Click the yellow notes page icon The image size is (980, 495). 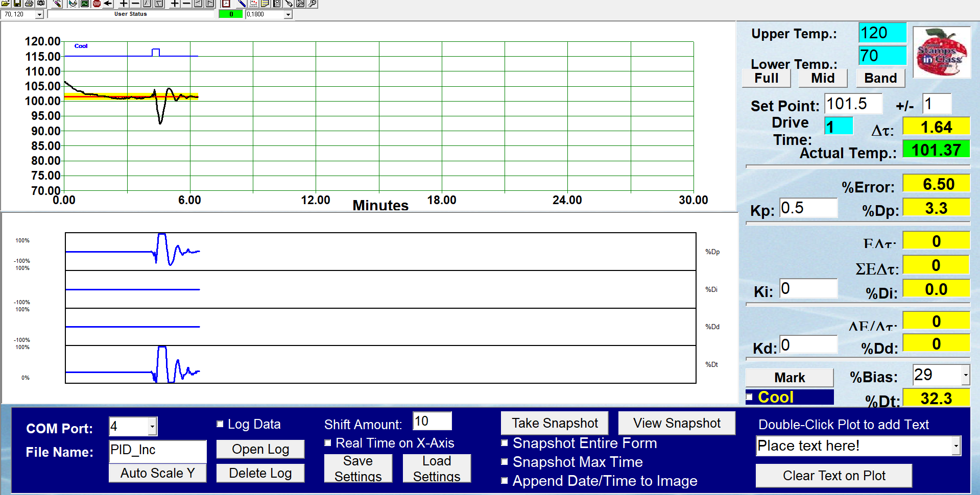[265, 4]
